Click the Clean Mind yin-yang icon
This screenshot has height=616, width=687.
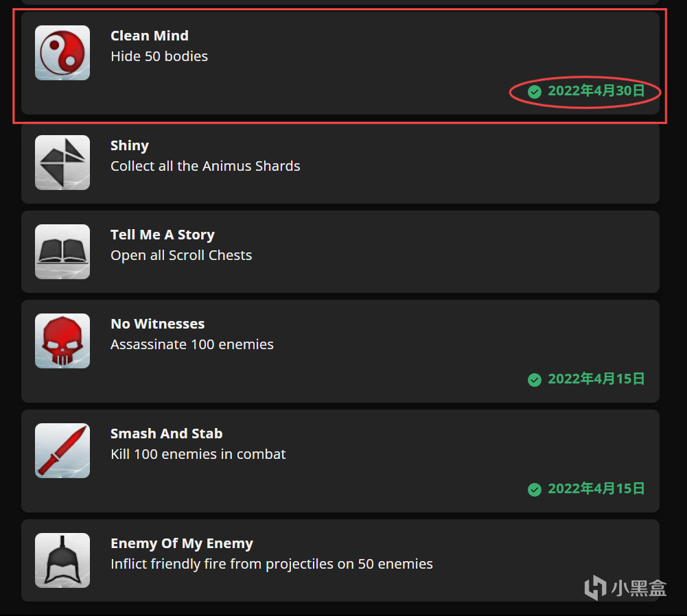click(x=62, y=53)
